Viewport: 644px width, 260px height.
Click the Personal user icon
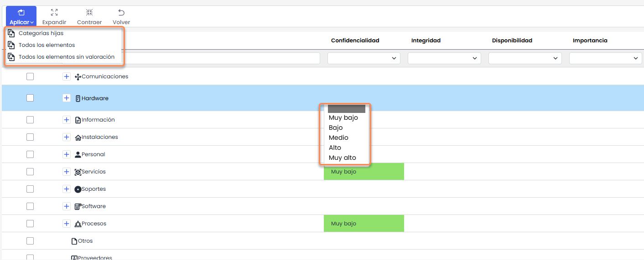click(78, 155)
